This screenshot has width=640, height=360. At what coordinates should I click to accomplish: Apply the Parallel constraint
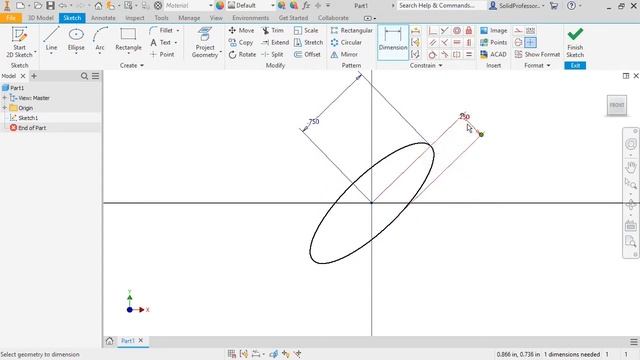click(433, 42)
